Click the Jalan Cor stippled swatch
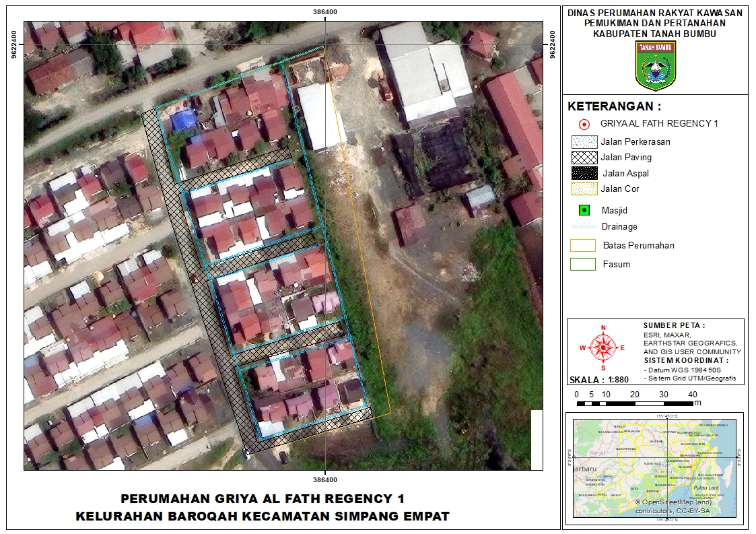Viewport: 756px width, 534px height. (583, 189)
